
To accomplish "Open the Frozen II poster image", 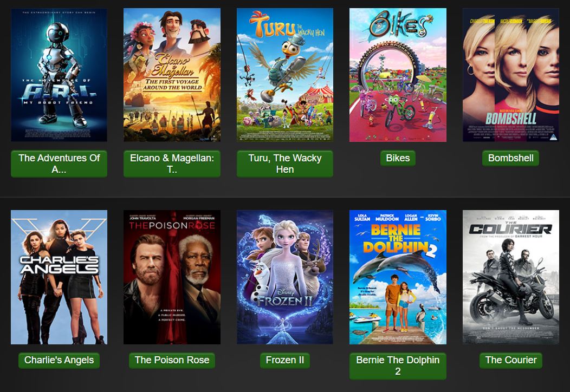I will 285,277.
